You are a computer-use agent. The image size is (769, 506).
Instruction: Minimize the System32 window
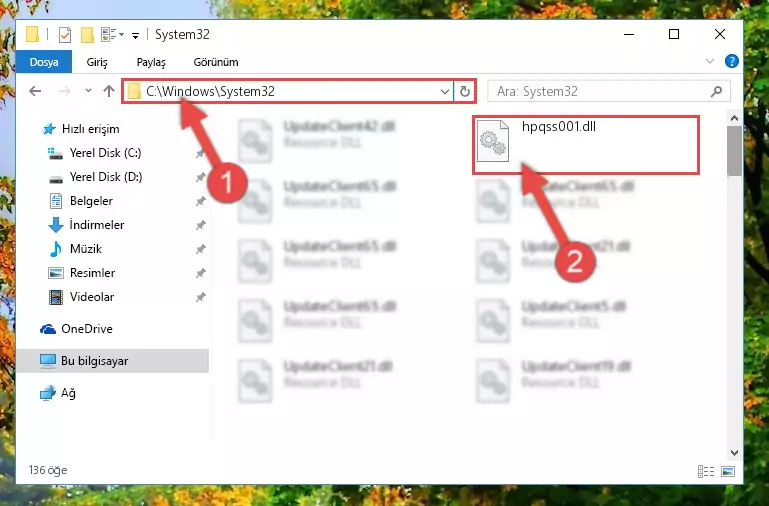[629, 34]
